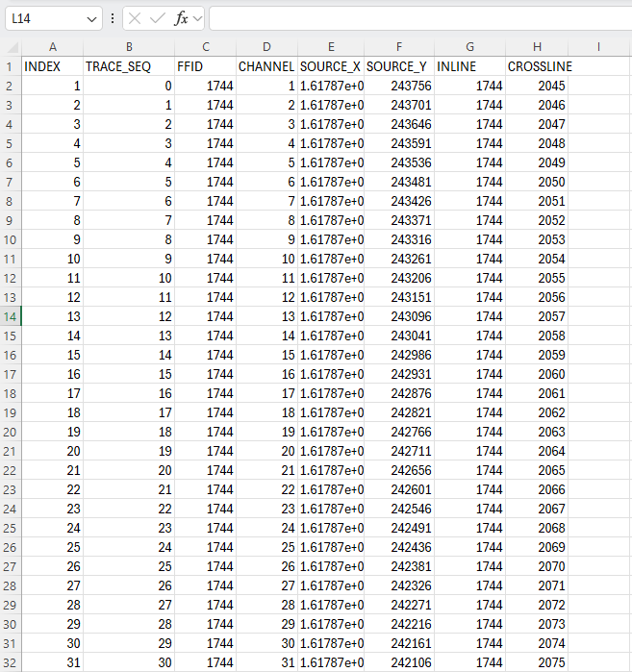Click CROSSLINE cell with value 2057

coord(537,316)
